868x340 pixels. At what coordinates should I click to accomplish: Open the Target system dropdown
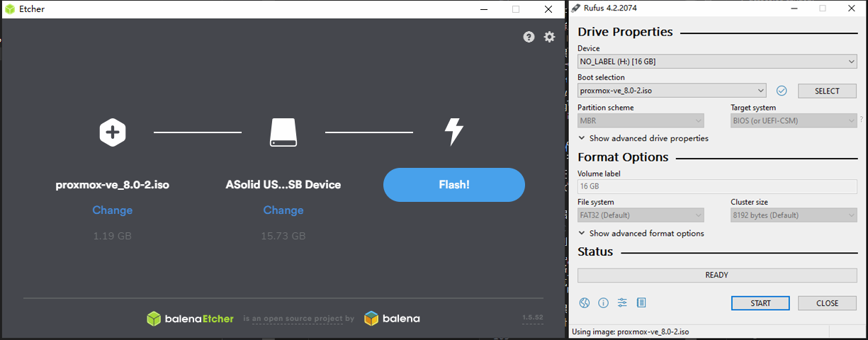794,120
